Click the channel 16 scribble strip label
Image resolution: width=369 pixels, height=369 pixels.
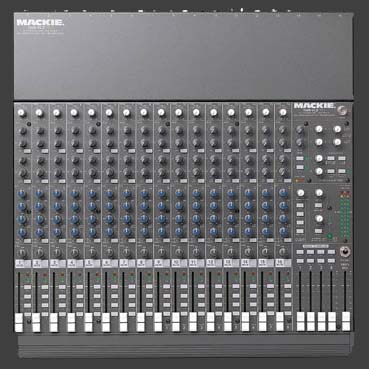point(283,263)
